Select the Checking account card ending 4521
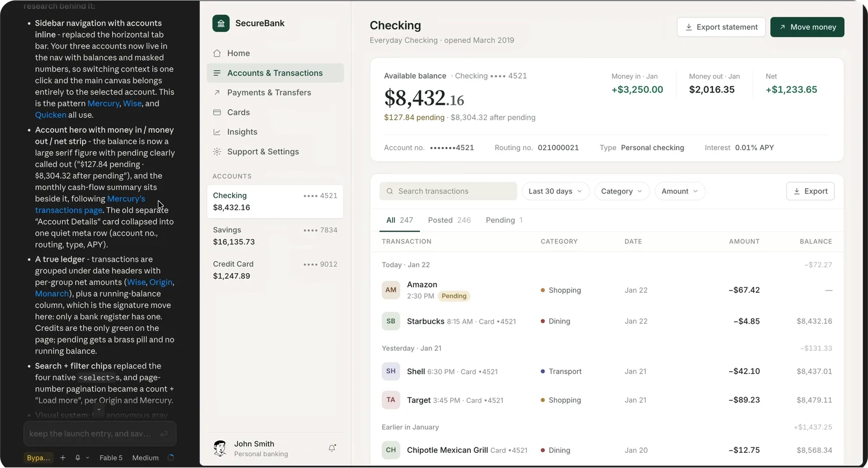Viewport: 868px width, 468px height. [275, 202]
